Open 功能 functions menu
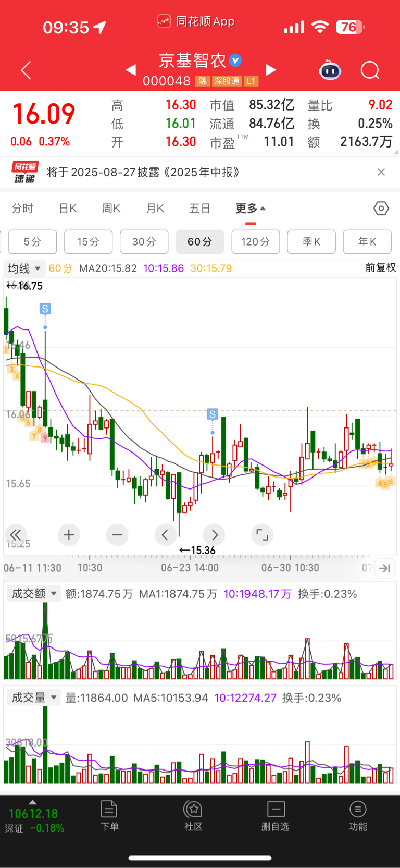400x868 pixels. pyautogui.click(x=358, y=816)
